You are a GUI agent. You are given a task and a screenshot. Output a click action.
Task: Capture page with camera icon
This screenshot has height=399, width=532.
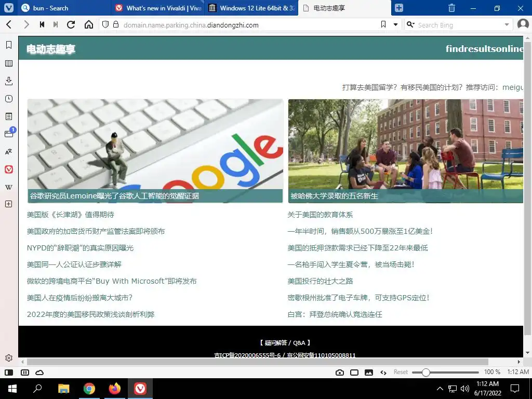pos(340,373)
